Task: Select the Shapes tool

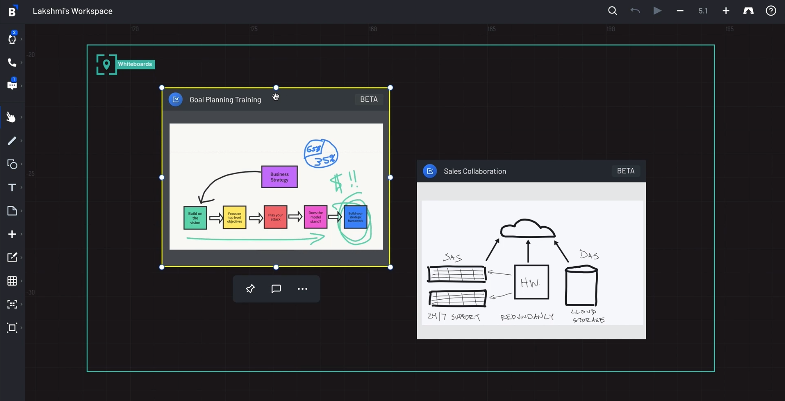Action: (12, 164)
